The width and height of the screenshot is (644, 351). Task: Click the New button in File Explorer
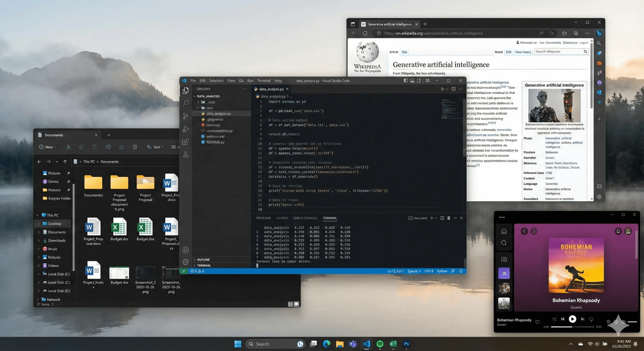(48, 147)
